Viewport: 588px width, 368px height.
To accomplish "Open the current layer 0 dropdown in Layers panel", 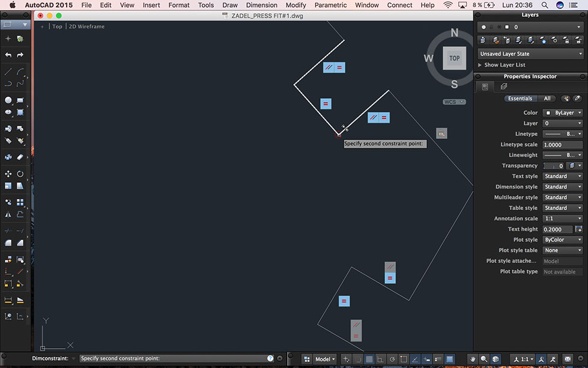I will pos(530,27).
